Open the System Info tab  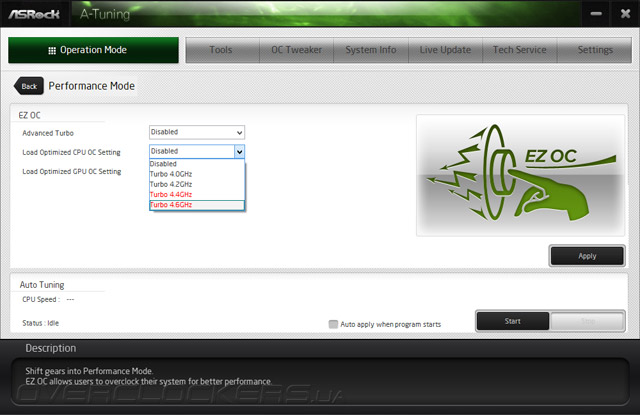click(371, 50)
